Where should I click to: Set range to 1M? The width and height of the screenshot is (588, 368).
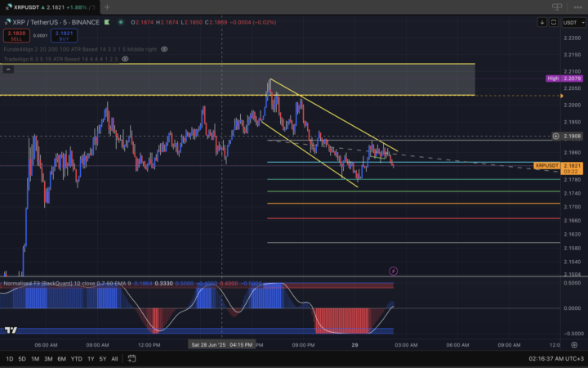pos(35,359)
